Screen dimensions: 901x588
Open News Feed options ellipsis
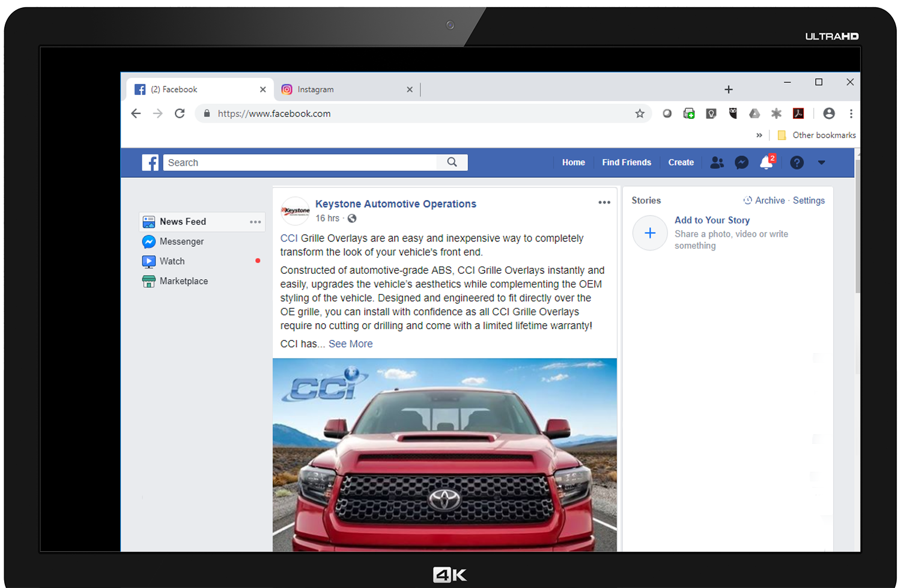pyautogui.click(x=255, y=222)
